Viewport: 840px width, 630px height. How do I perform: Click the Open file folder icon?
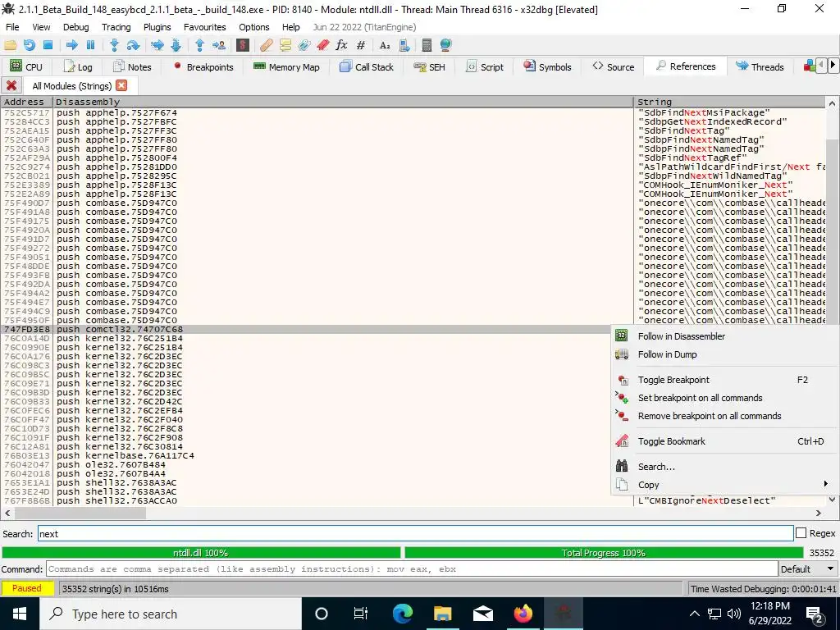[x=10, y=46]
